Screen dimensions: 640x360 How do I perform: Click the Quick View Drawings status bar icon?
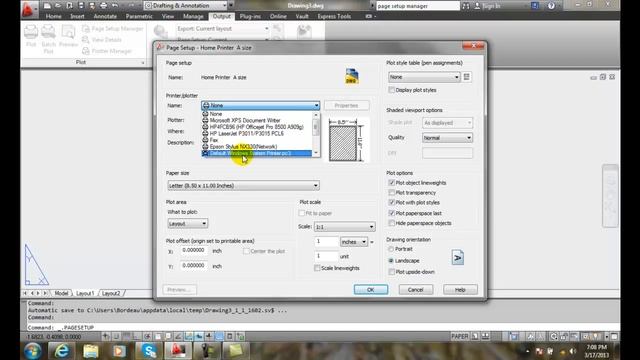tap(485, 336)
